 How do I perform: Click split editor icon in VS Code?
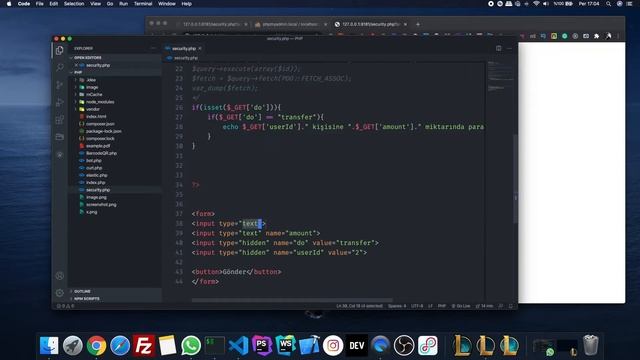498,48
